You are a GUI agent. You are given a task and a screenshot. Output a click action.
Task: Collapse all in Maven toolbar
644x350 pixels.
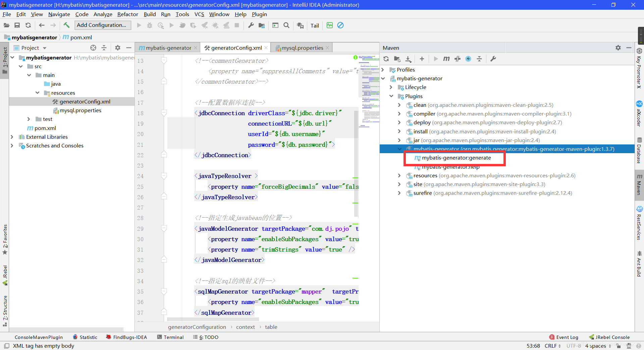pos(479,59)
